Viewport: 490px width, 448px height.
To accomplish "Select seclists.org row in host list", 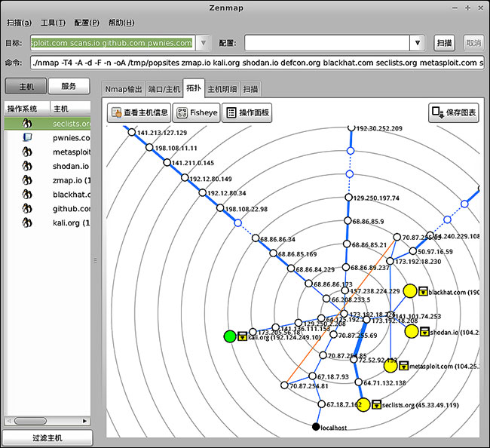I will coord(47,124).
